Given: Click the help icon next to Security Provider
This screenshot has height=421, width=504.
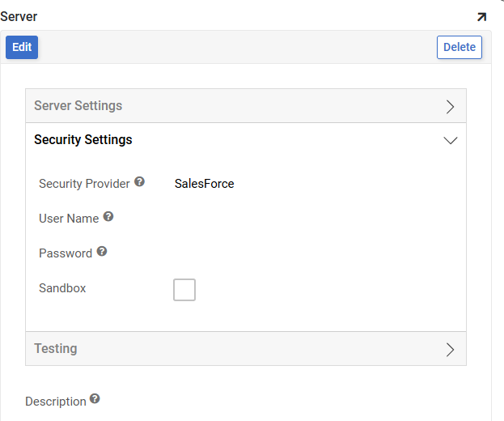Looking at the screenshot, I should 139,182.
